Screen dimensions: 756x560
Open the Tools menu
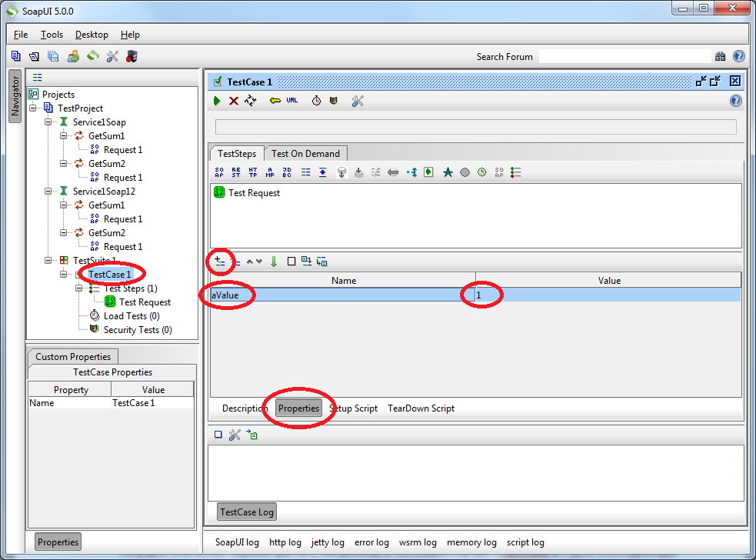click(52, 35)
